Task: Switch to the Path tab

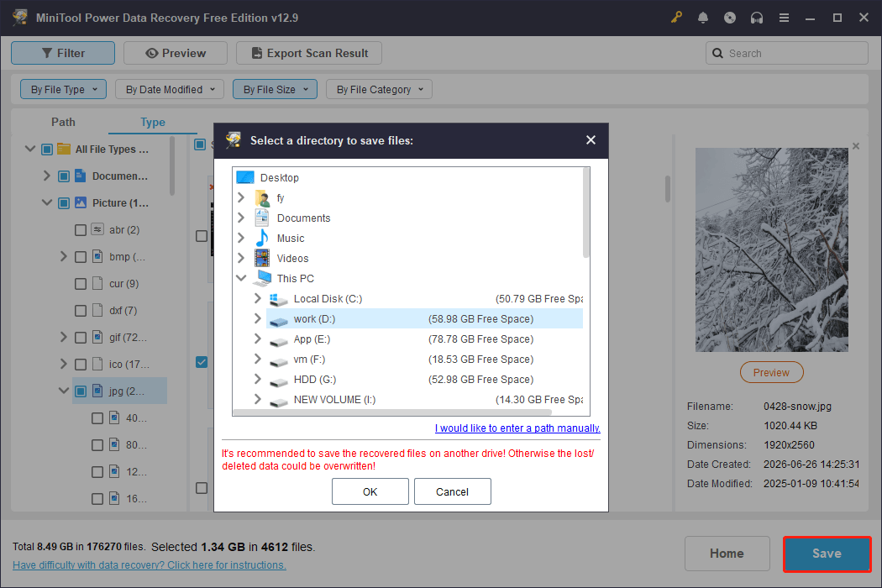Action: click(x=63, y=122)
